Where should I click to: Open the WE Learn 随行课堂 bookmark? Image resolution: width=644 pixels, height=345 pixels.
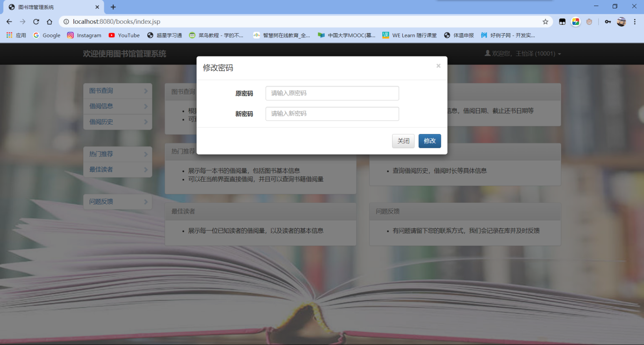coord(409,35)
